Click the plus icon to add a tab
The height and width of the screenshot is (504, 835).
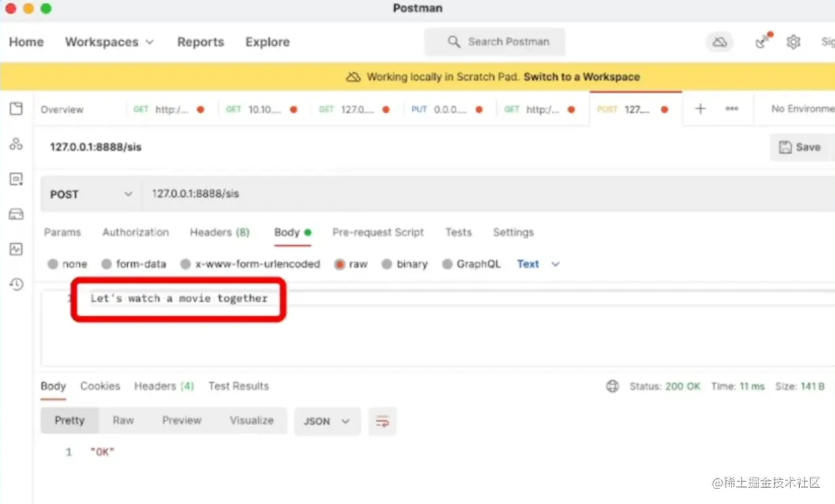click(x=700, y=109)
